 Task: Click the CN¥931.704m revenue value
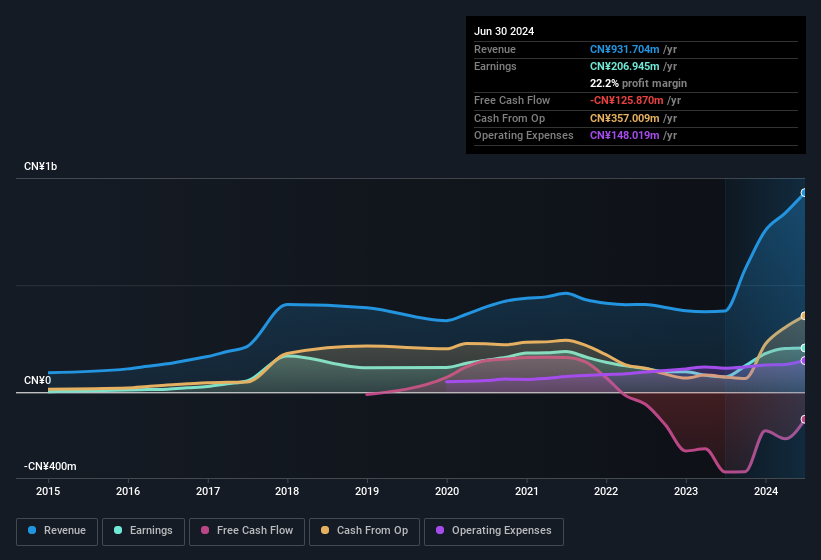(x=625, y=49)
